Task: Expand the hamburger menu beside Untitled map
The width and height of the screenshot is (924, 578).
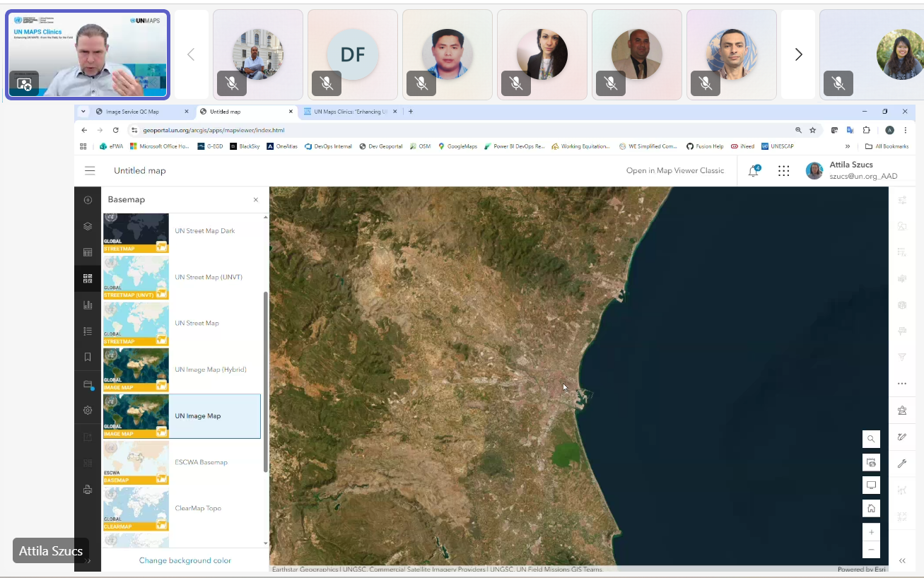Action: pyautogui.click(x=90, y=170)
